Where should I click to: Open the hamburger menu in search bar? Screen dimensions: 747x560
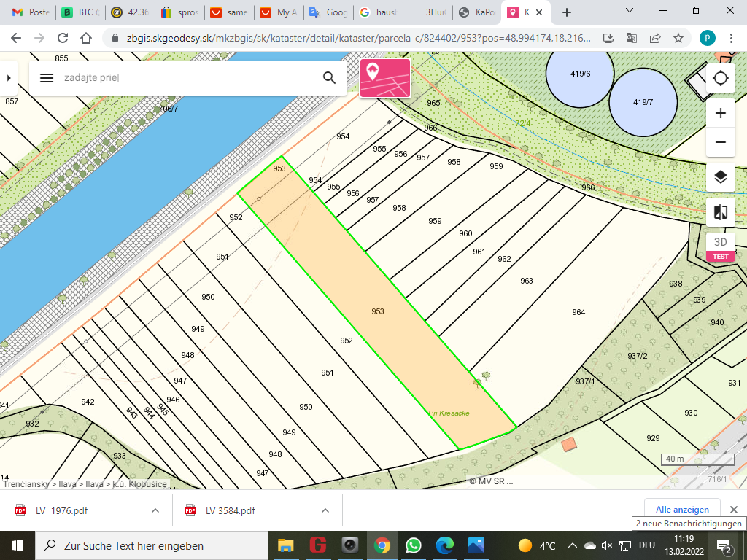pos(47,78)
